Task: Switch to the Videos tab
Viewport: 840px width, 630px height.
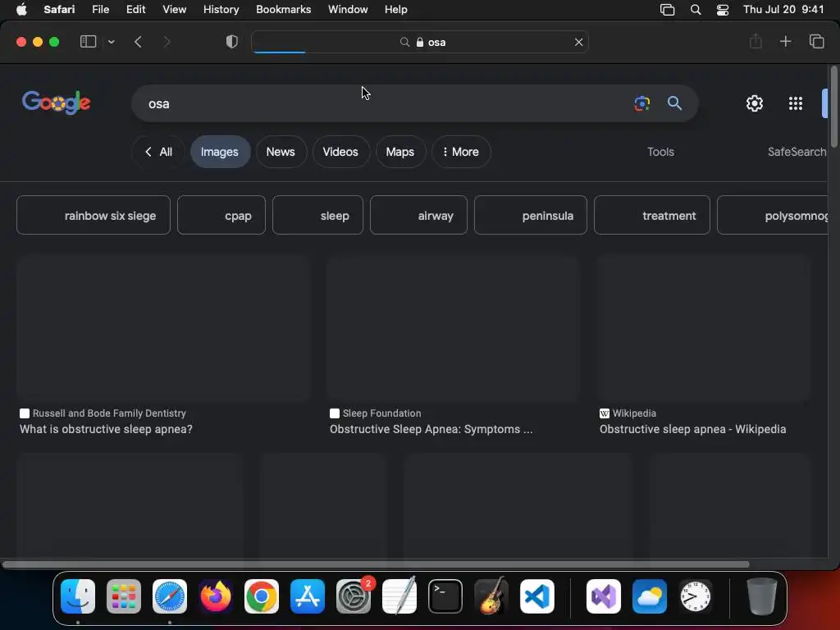Action: pyautogui.click(x=340, y=152)
